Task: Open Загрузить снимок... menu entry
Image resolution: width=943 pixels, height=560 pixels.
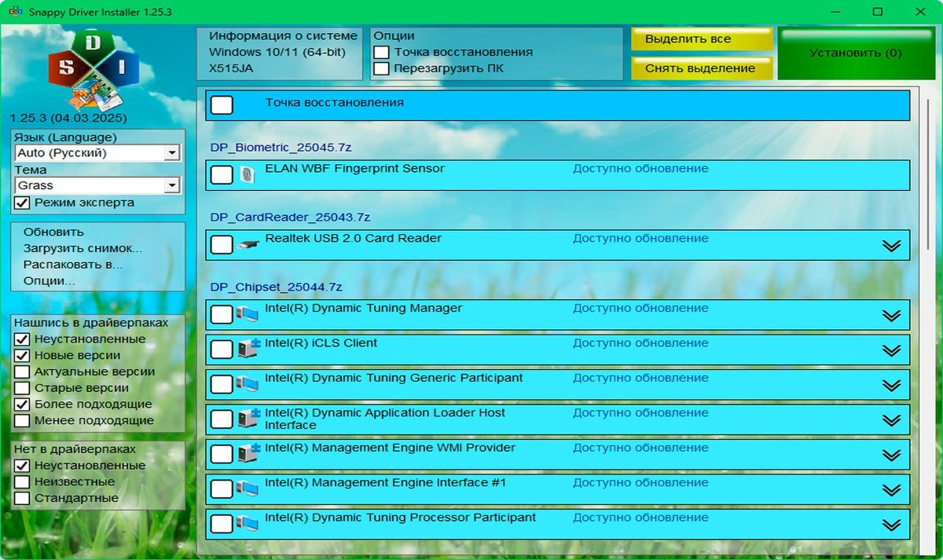Action: (83, 249)
